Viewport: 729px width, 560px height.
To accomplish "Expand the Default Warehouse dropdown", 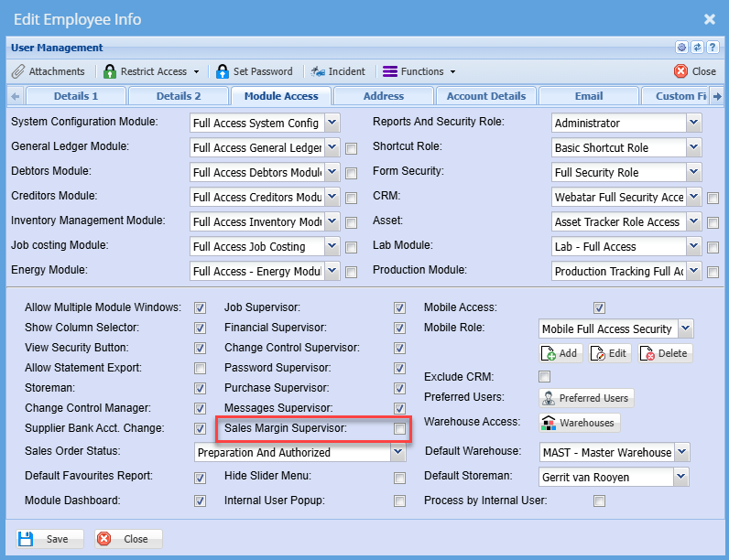I will click(682, 452).
